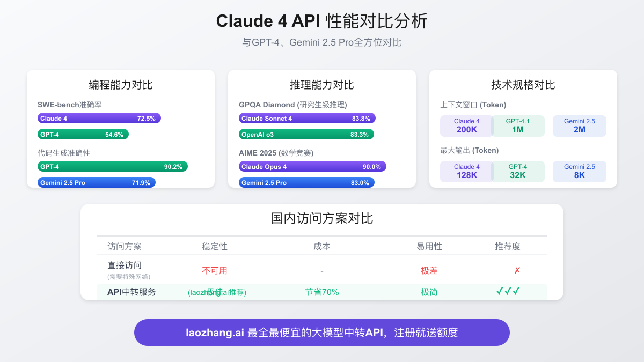The height and width of the screenshot is (362, 644).
Task: Select the Gemini 2.5 Pro 71.9% bar
Action: [97, 183]
